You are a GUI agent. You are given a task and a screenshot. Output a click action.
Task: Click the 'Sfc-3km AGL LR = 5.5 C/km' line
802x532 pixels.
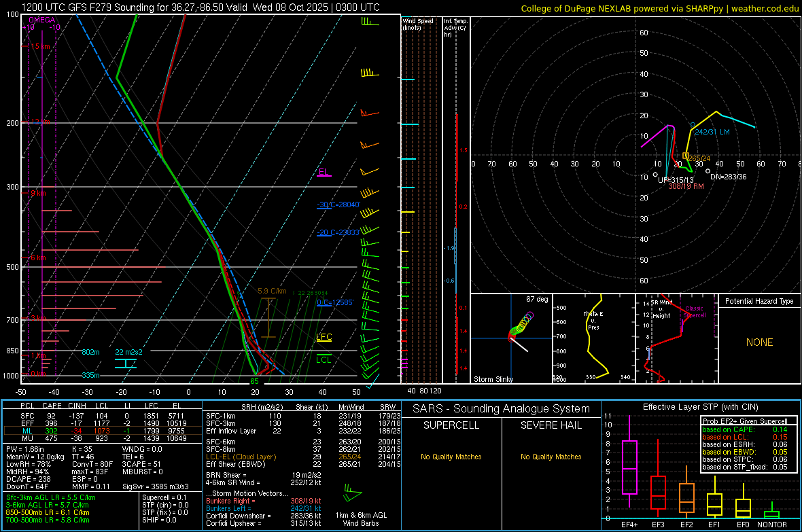(51, 497)
